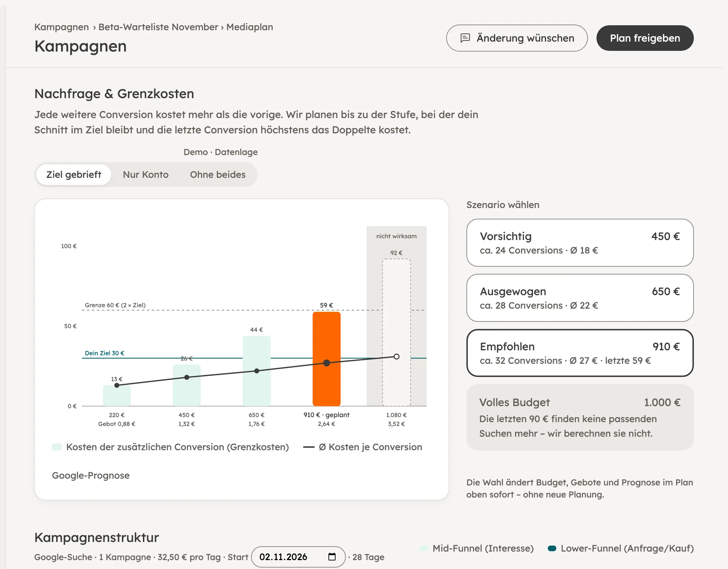Open the Kampagnen breadcrumb link
The width and height of the screenshot is (728, 569).
click(61, 27)
